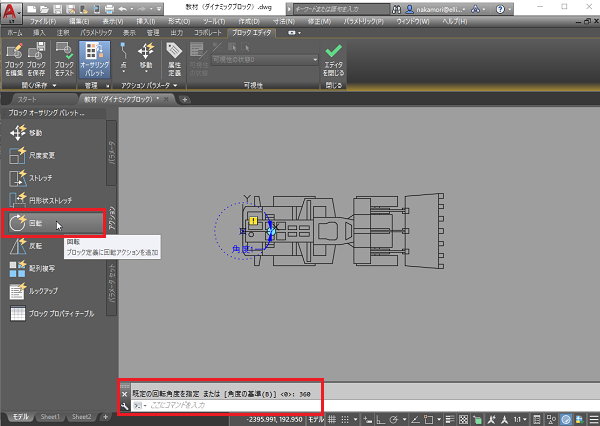
Task: Open the 編集(E) menu
Action: click(79, 21)
